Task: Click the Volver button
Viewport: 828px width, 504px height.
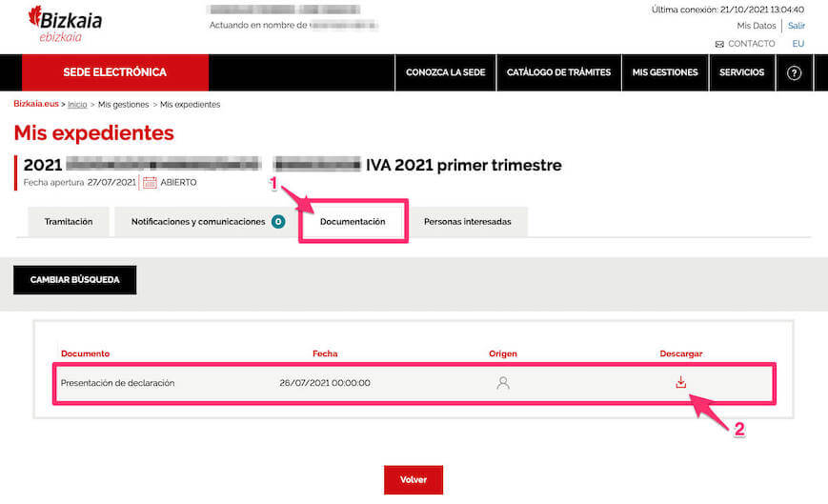Action: [x=414, y=480]
